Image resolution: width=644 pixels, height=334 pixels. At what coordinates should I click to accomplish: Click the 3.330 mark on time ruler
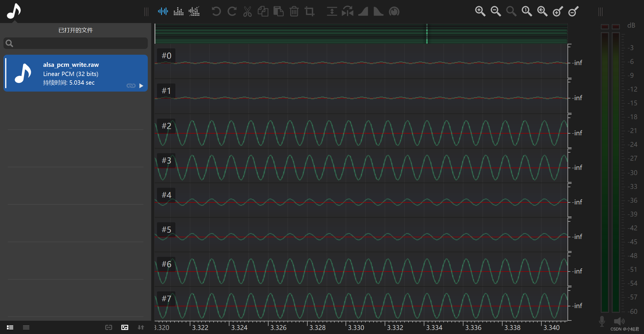[356, 328]
